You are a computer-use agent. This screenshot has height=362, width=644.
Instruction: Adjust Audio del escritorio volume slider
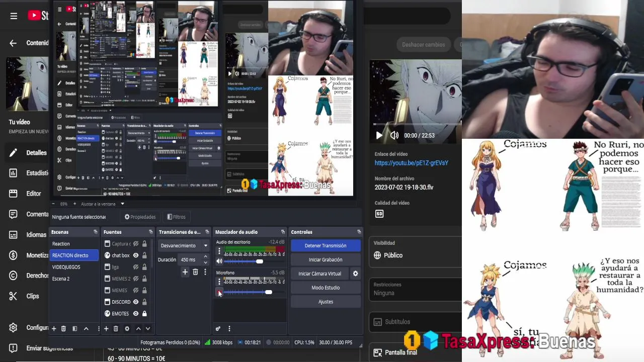point(259,261)
